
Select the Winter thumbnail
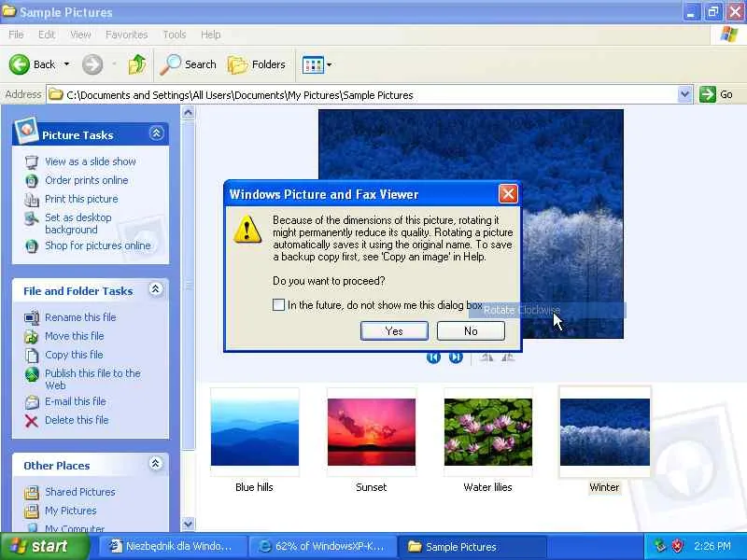605,432
